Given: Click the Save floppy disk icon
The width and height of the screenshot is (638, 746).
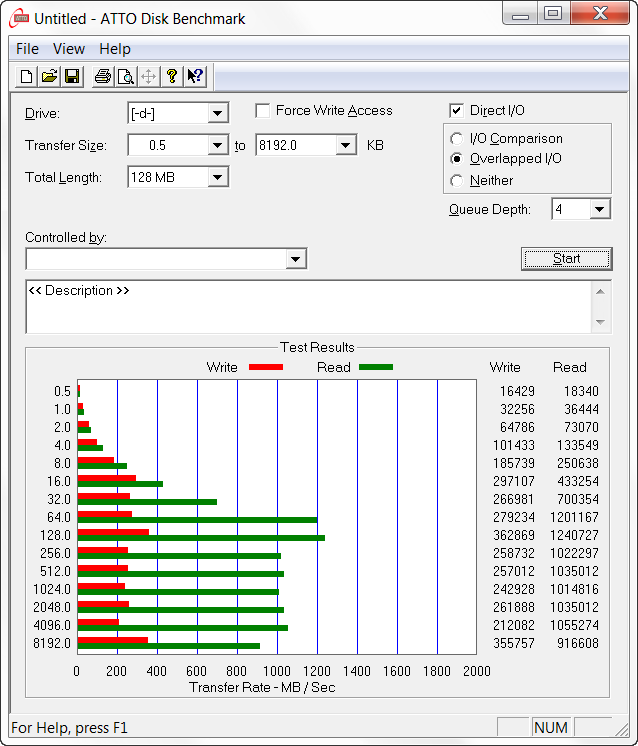Looking at the screenshot, I should [x=72, y=76].
